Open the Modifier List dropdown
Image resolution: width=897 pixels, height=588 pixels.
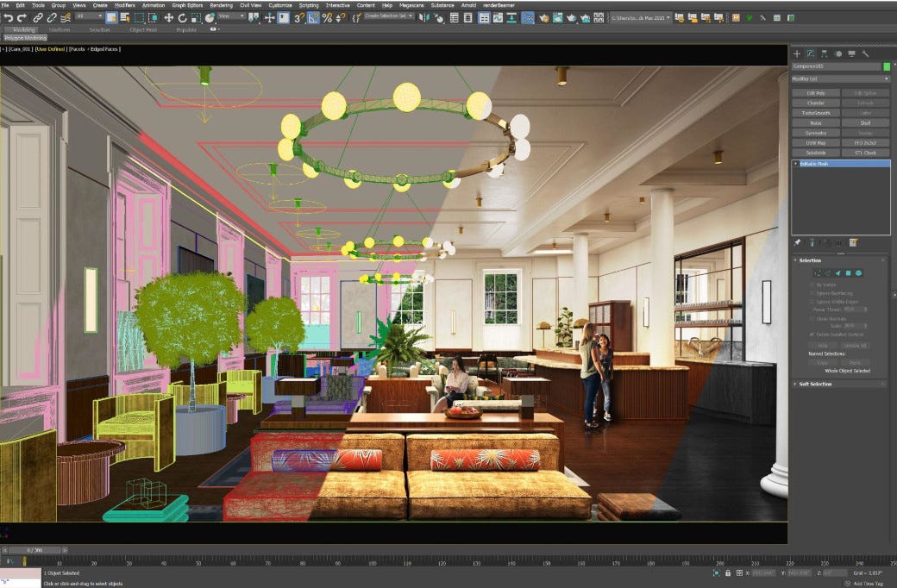pos(885,80)
